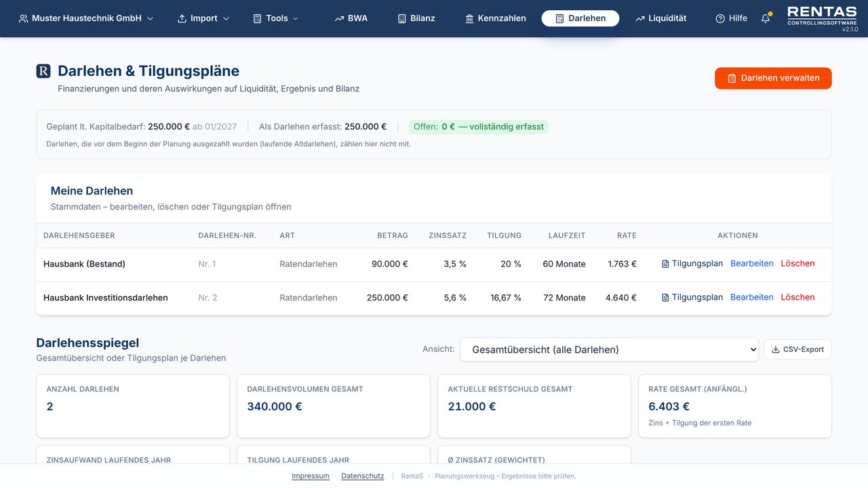Viewport: 868px width, 488px height.
Task: Click the RentaS R logo beside the page title
Action: [x=43, y=71]
